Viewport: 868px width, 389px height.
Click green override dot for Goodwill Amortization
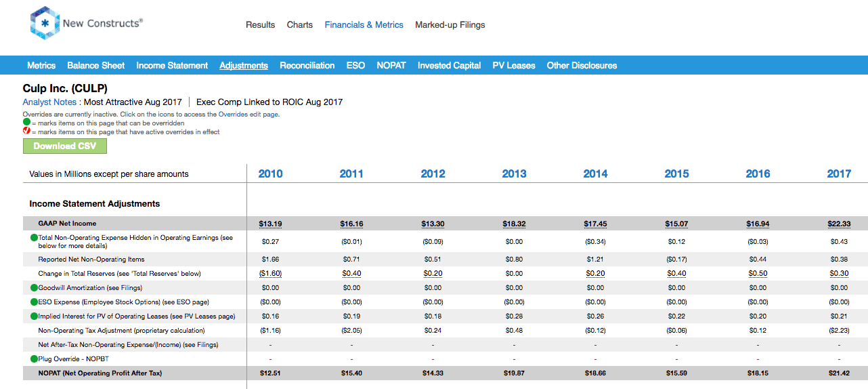[x=34, y=288]
